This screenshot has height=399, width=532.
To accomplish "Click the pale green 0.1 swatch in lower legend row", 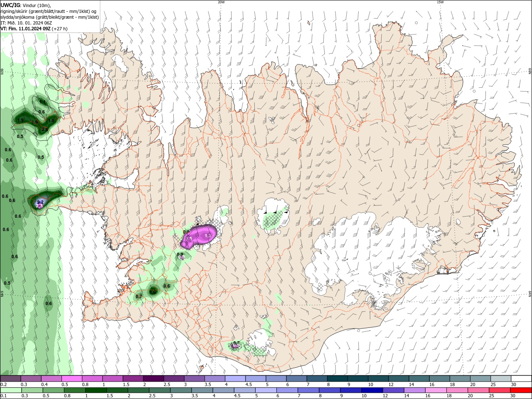I will coord(11,390).
